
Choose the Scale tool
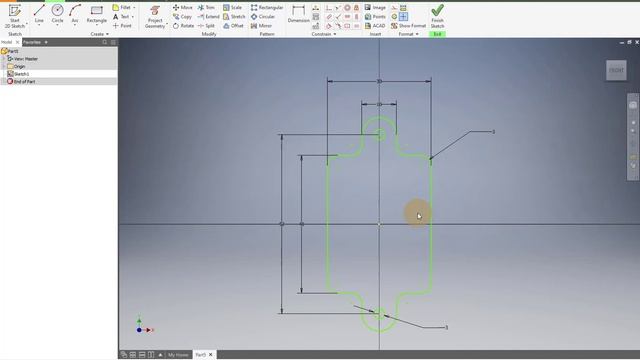tap(232, 7)
